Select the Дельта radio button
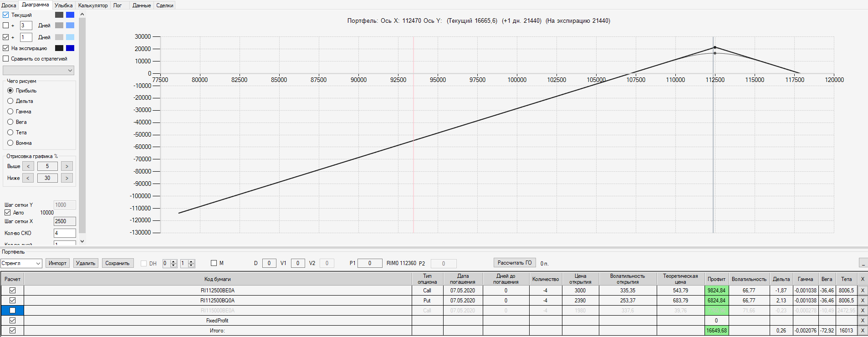 [x=10, y=101]
